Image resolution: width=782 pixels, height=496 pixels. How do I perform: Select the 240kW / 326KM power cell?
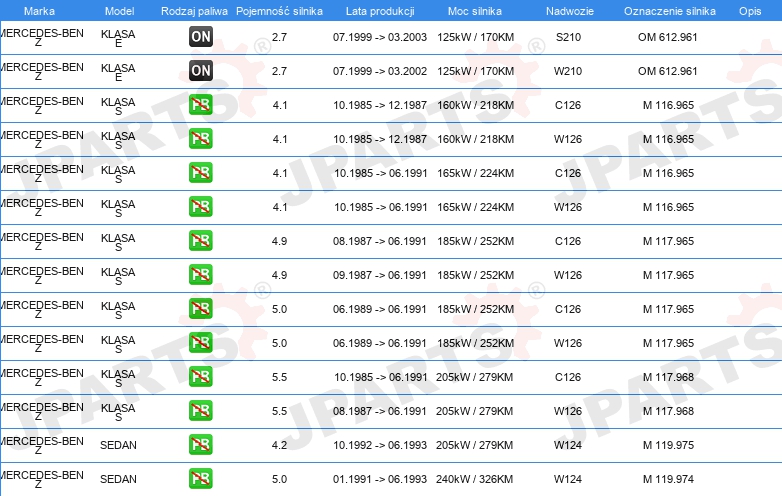(x=475, y=479)
